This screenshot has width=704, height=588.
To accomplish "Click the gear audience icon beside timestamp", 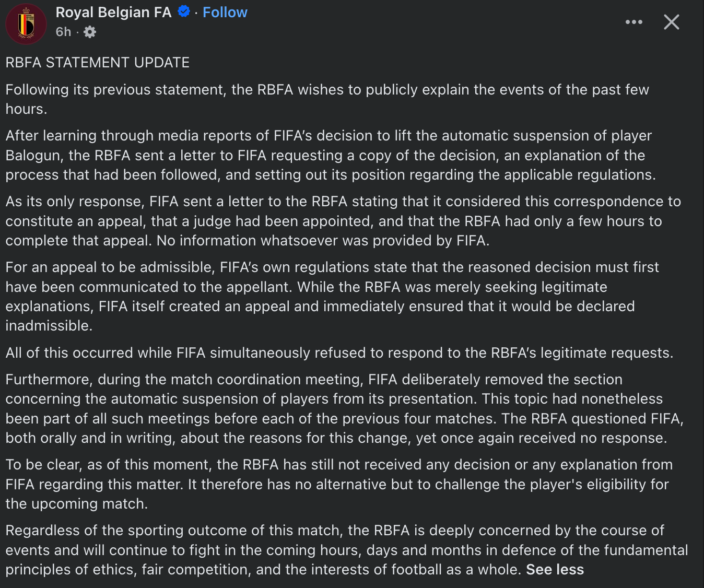I will pos(90,32).
